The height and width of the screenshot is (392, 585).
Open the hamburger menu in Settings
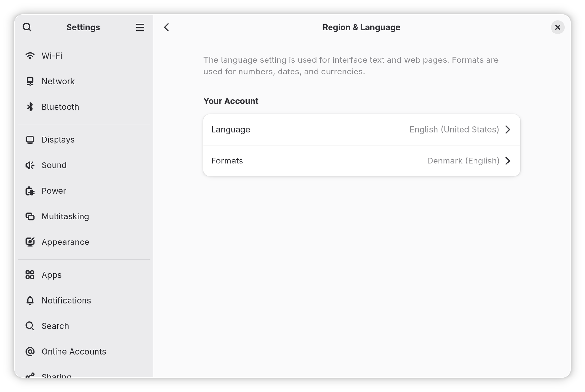[x=140, y=27]
